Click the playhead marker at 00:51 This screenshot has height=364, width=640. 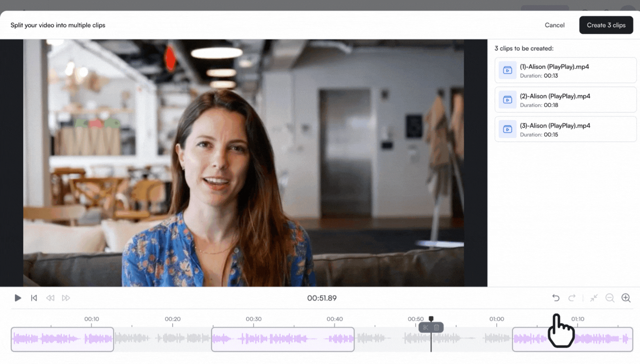coord(431,318)
